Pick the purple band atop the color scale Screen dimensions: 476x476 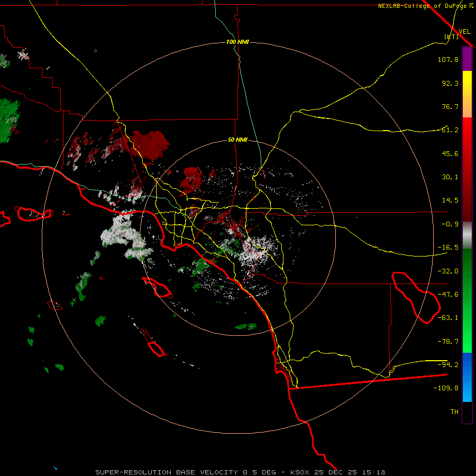(467, 59)
